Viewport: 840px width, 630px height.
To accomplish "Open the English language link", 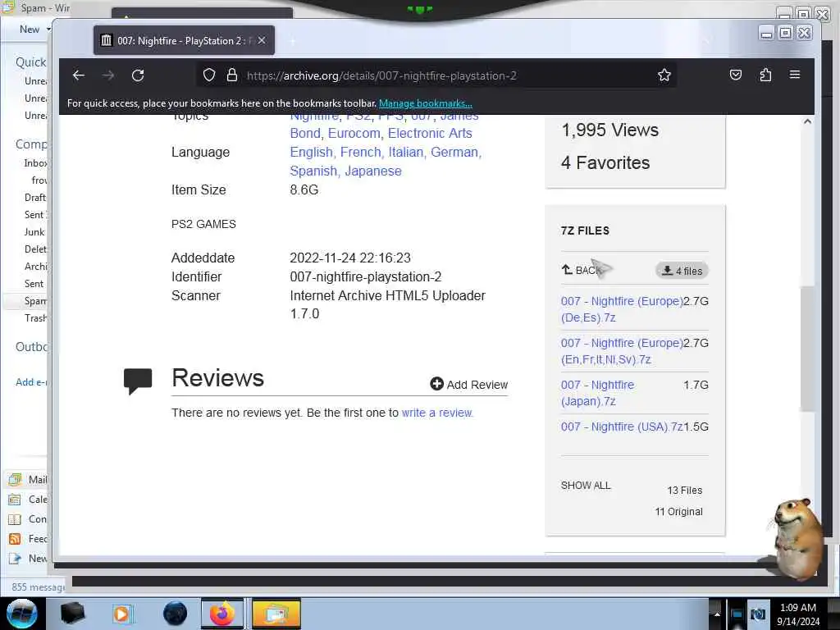I will click(313, 152).
